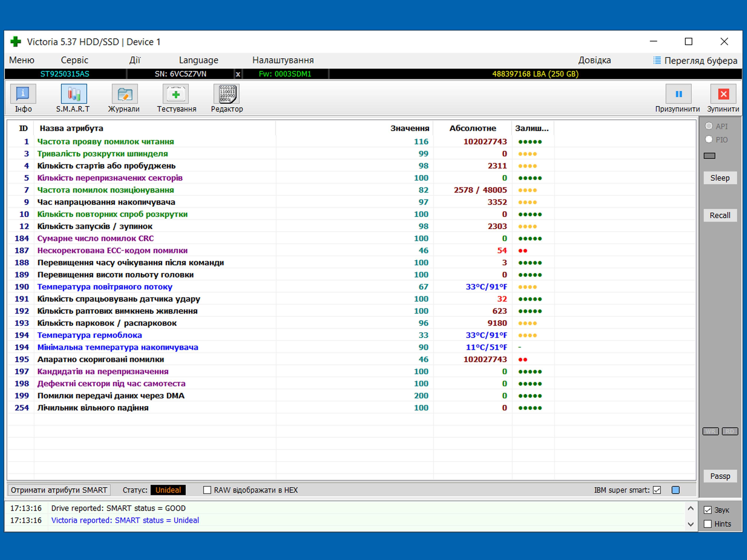747x560 pixels.
Task: Click the Fw: 0003SDM1 firmware field
Action: tap(285, 74)
